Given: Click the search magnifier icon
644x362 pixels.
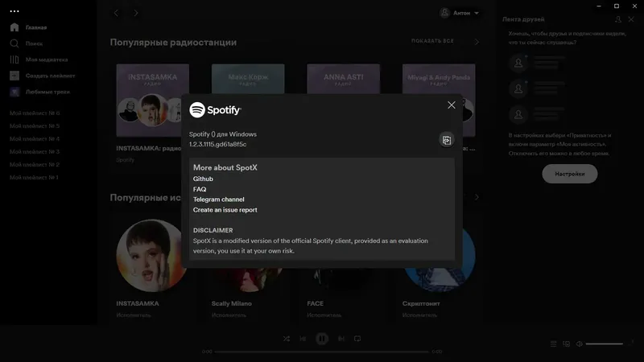Looking at the screenshot, I should click(14, 43).
